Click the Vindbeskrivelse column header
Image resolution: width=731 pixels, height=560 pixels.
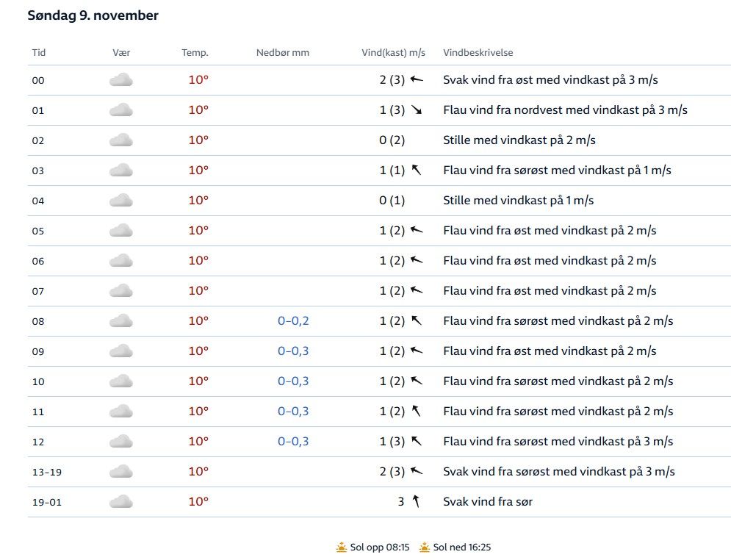point(478,53)
